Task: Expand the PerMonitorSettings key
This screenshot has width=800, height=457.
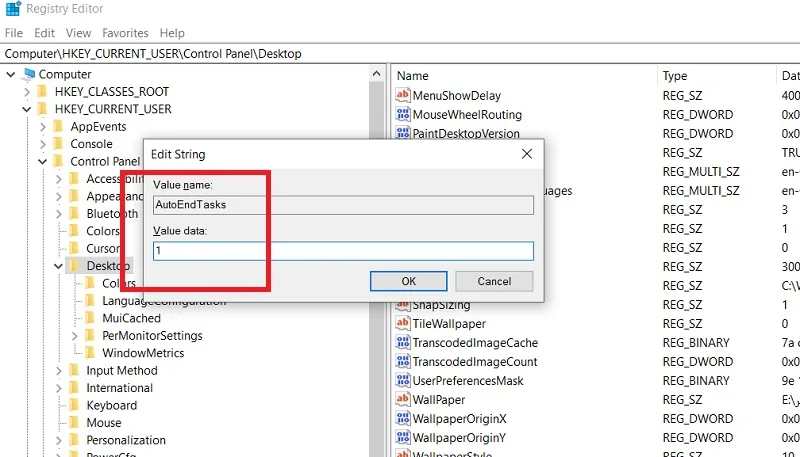Action: pyautogui.click(x=74, y=336)
